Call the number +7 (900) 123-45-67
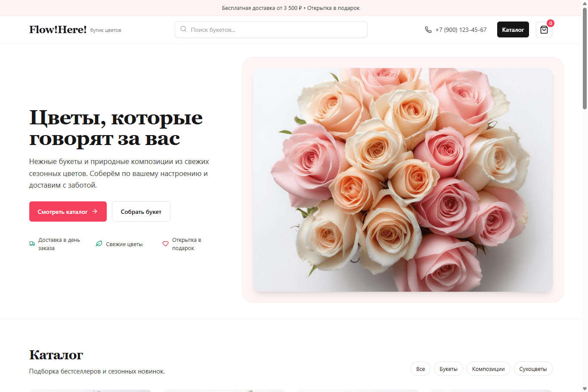This screenshot has width=588, height=392. (x=461, y=29)
